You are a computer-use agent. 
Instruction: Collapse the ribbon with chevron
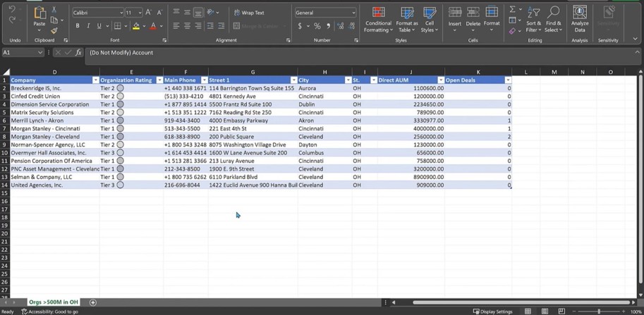[636, 39]
